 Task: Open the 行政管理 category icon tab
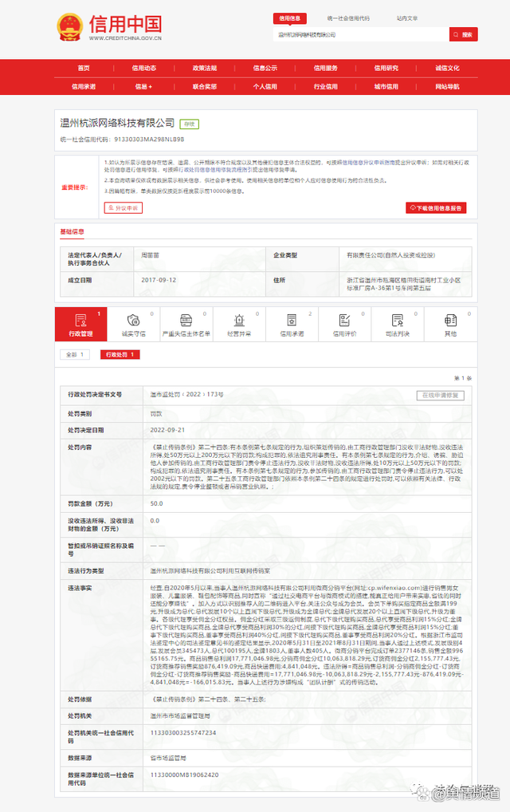click(x=80, y=321)
